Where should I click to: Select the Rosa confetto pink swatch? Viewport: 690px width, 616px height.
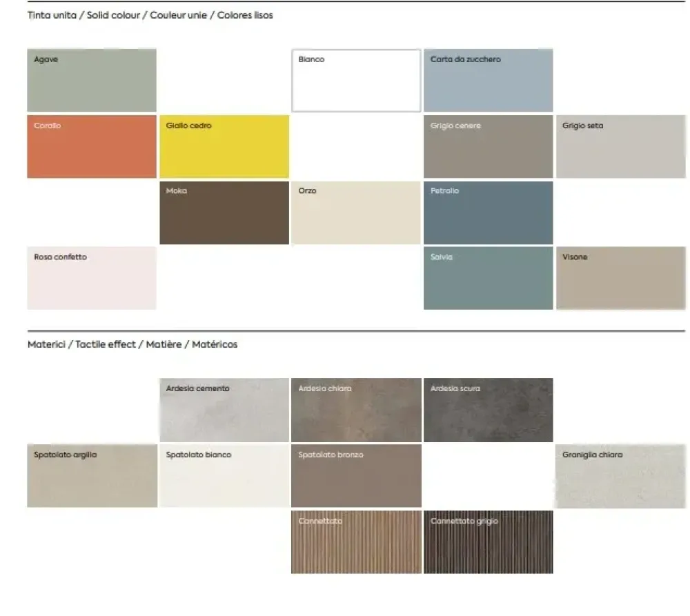coord(92,278)
